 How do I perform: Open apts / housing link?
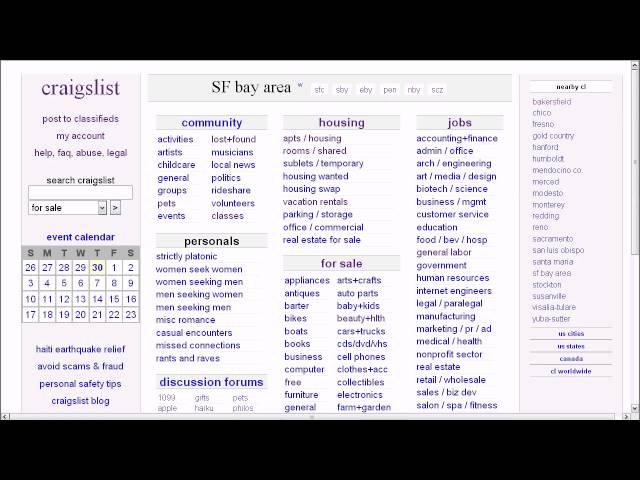tap(312, 138)
